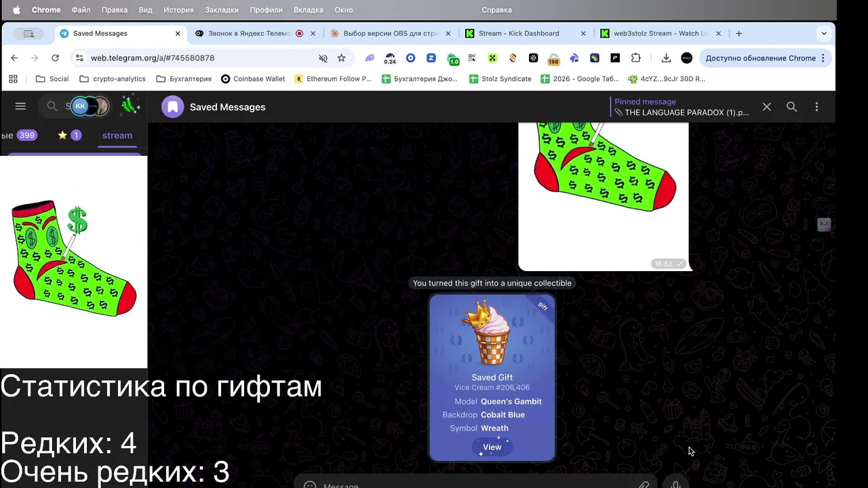Open Telegram main hamburger menu
Image resolution: width=868 pixels, height=488 pixels.
[x=20, y=106]
